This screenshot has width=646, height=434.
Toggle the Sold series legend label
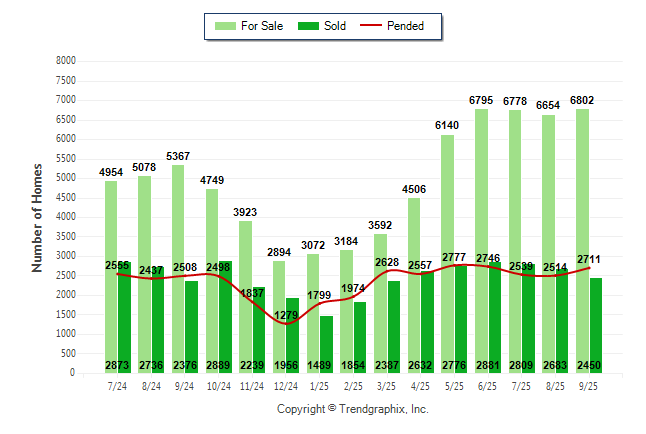[335, 26]
